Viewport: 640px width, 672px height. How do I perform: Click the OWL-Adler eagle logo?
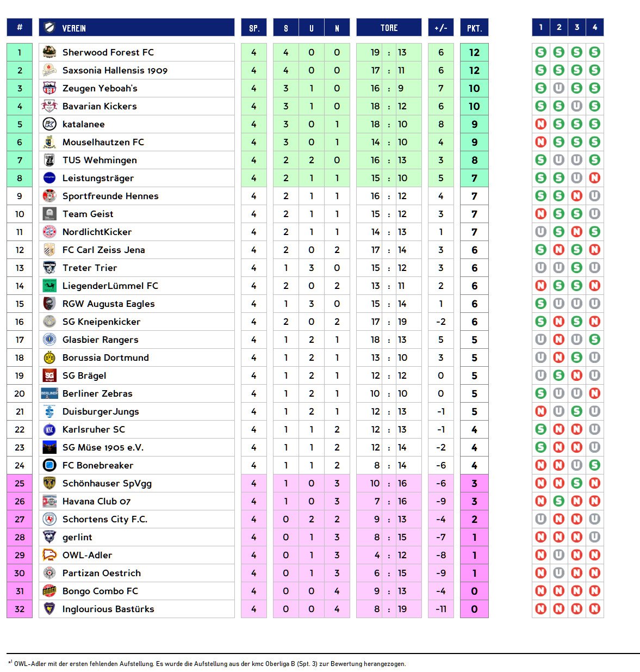[49, 555]
